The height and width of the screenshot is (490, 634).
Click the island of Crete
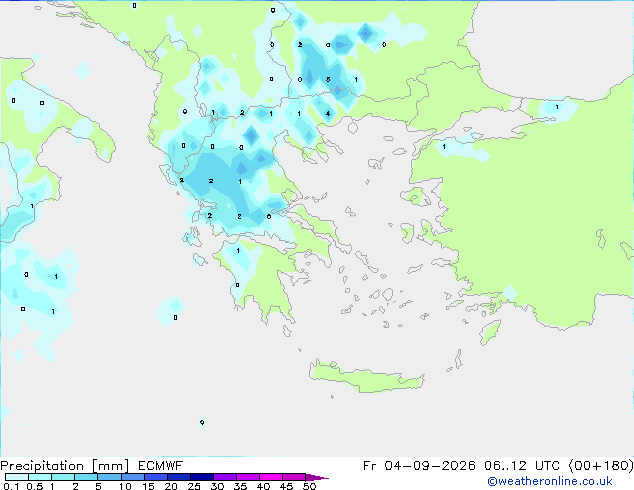pyautogui.click(x=366, y=377)
